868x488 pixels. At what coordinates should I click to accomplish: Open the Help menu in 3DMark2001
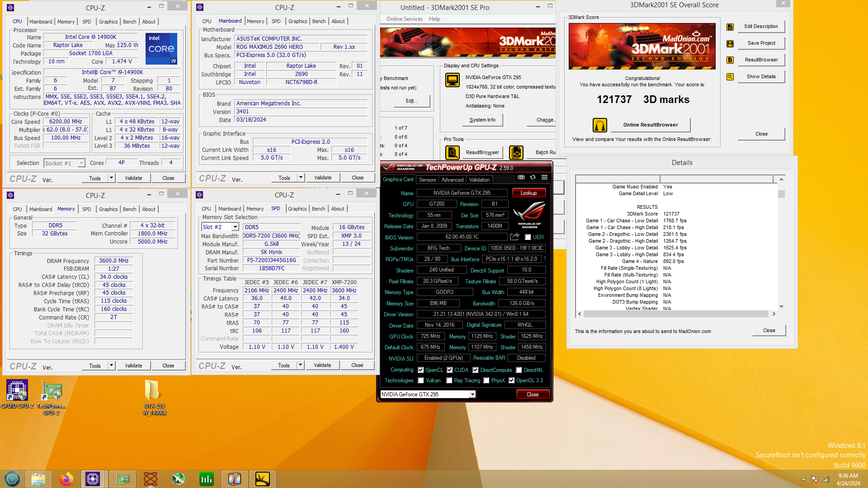click(434, 19)
